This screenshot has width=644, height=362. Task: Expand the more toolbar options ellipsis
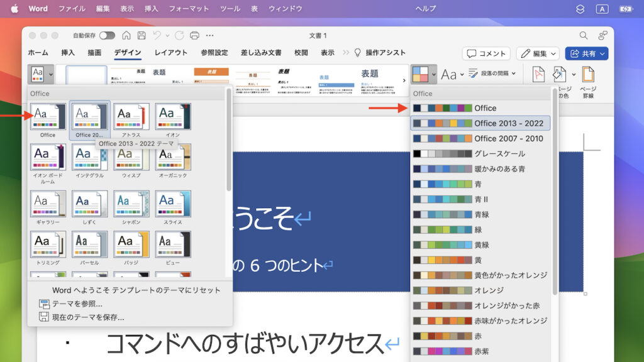pos(208,36)
